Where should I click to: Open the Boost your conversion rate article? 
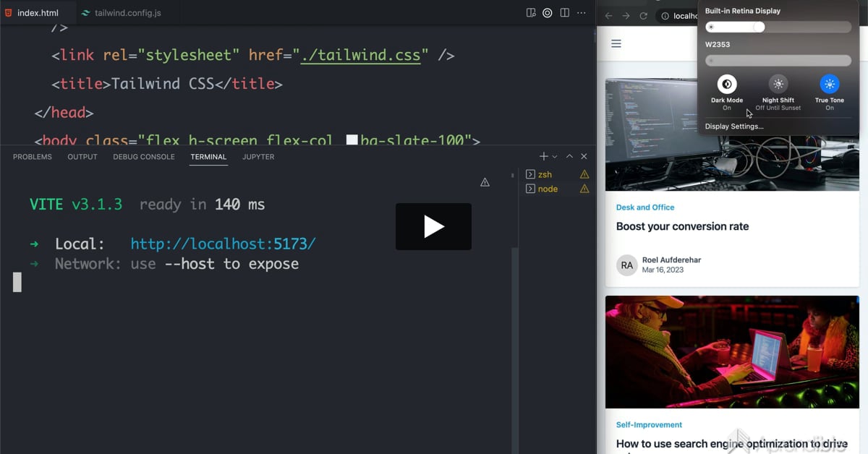[x=682, y=226]
